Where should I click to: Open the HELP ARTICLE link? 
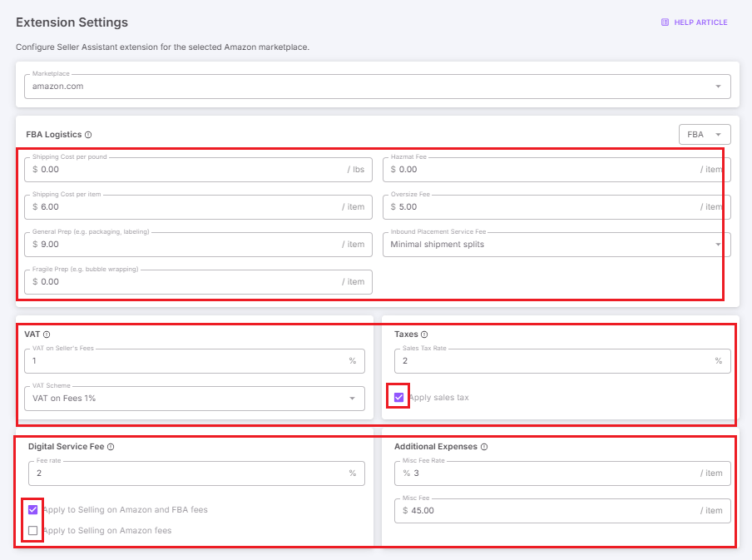700,22
